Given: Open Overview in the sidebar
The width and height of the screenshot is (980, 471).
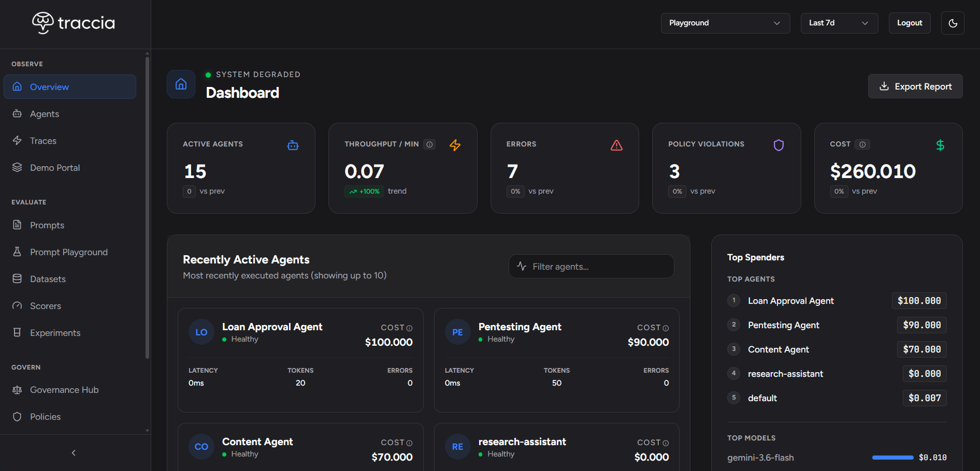Looking at the screenshot, I should 70,87.
